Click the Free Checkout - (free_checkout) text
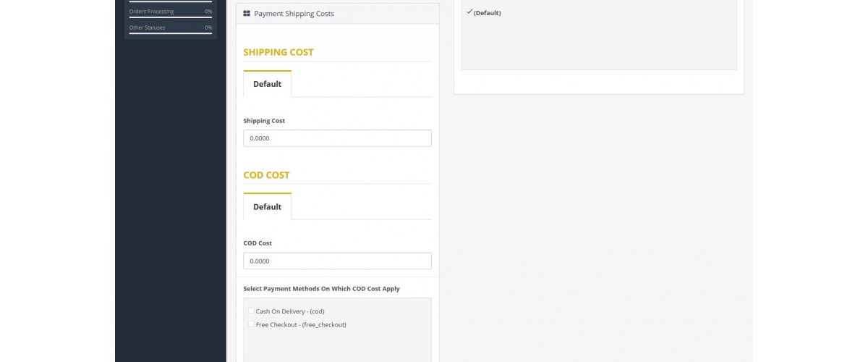 pyautogui.click(x=301, y=325)
